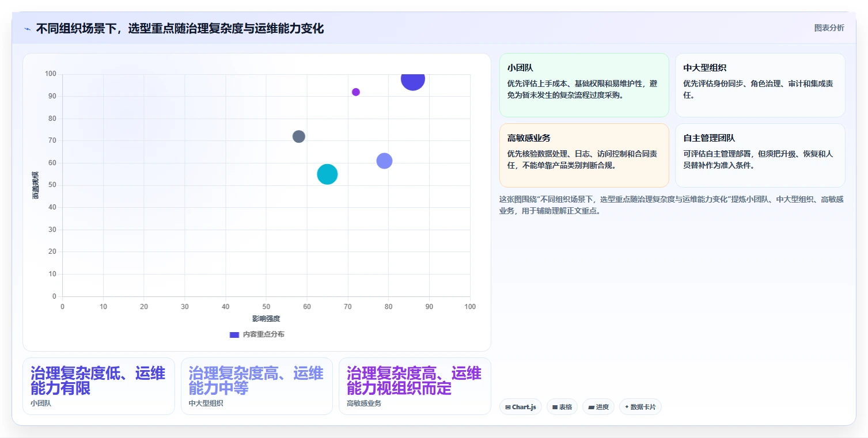Screen dimensions: 868x438
Task: Click the description paragraph starting 这张图围绕
Action: tap(672, 205)
